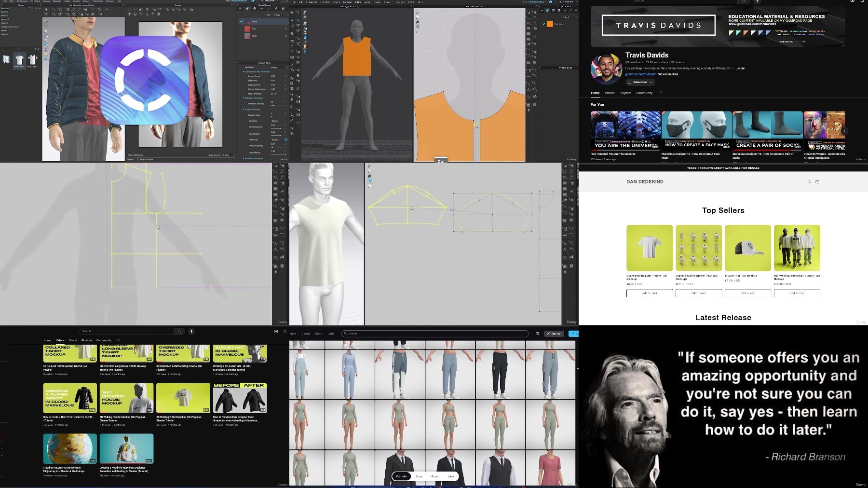Open the Dan Dedekind store cart icon
The image size is (868, 488).
click(817, 182)
